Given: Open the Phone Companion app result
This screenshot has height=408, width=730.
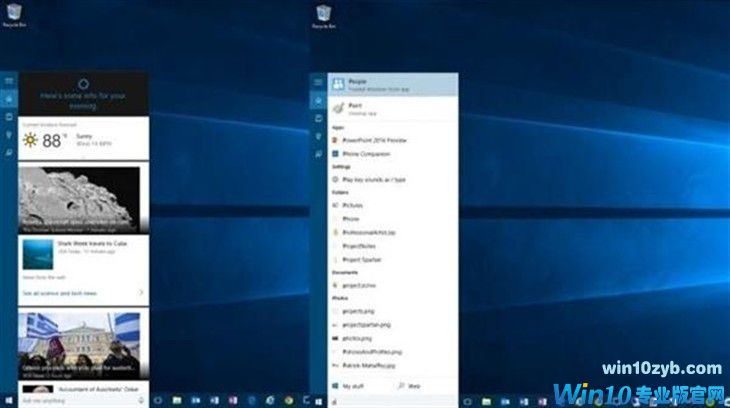Looking at the screenshot, I should (x=366, y=153).
